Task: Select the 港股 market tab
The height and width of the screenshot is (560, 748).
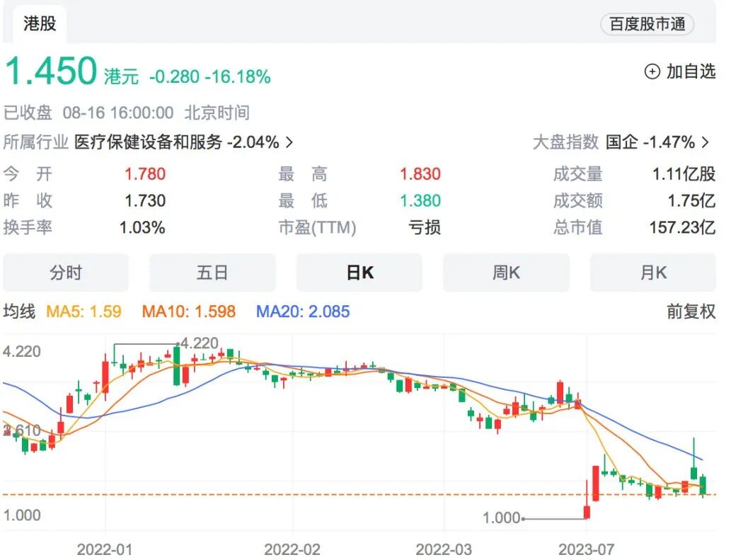Action: pyautogui.click(x=38, y=23)
